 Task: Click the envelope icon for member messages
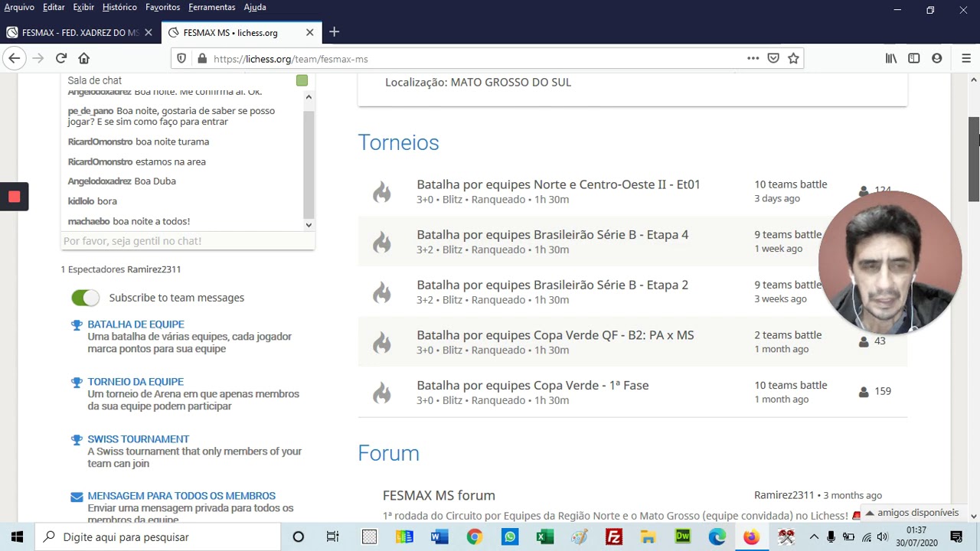(x=77, y=497)
